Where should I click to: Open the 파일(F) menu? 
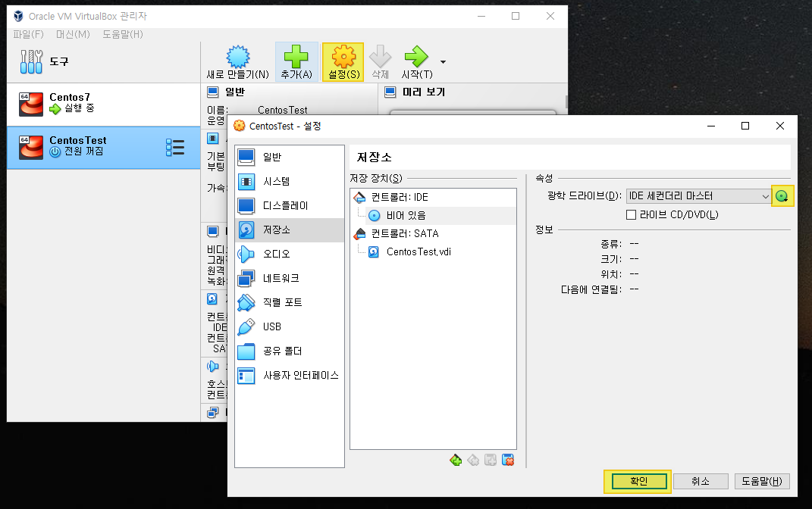(29, 34)
